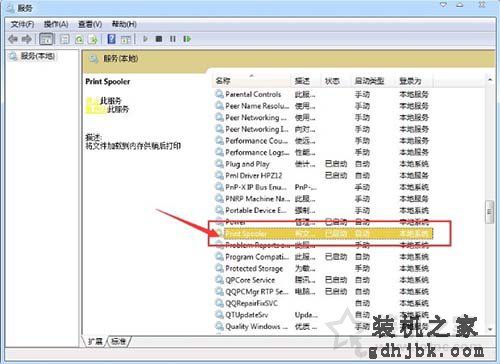Click the scrollbar down arrow
The image size is (500, 364).
tap(490, 329)
